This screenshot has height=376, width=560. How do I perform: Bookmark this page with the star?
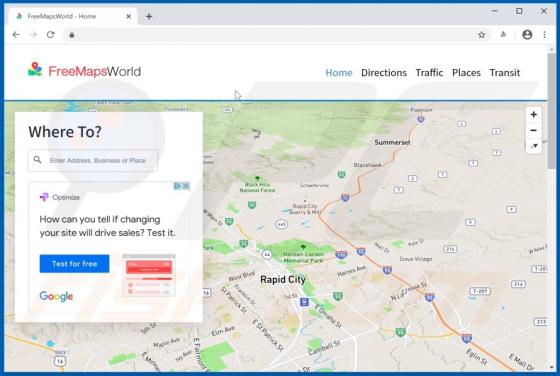[482, 35]
